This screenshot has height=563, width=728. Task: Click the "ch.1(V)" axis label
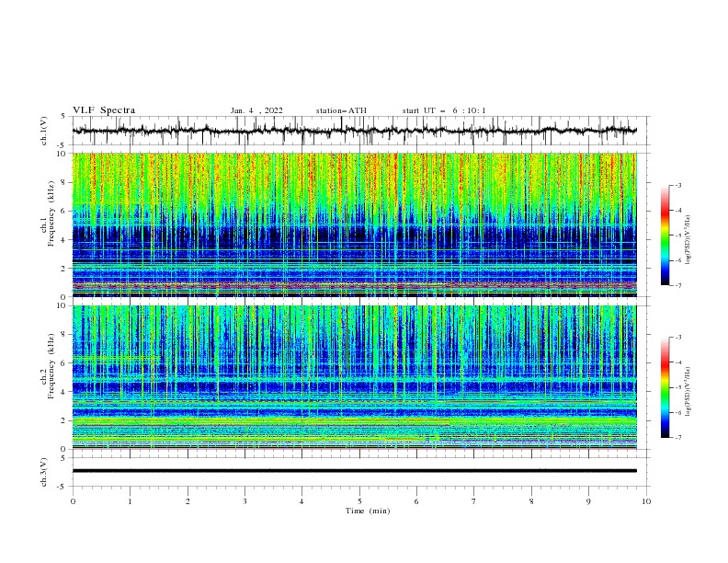pyautogui.click(x=44, y=131)
